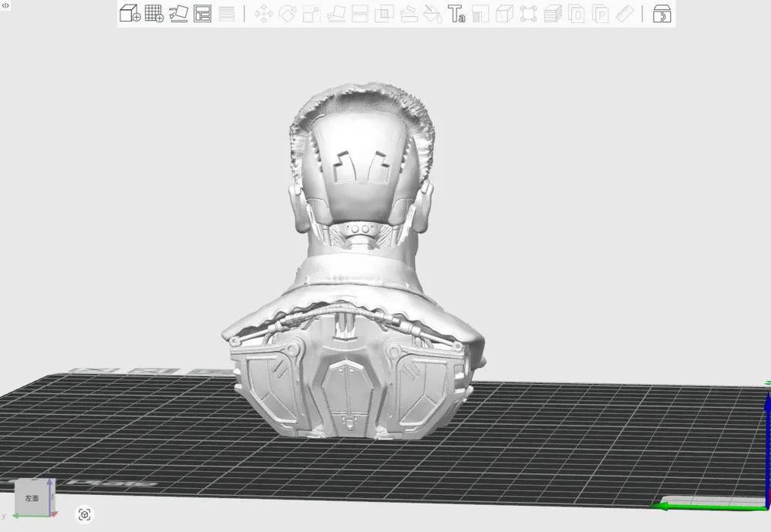771x532 pixels.
Task: Select the paint bucket Color painting tool
Action: 433,14
